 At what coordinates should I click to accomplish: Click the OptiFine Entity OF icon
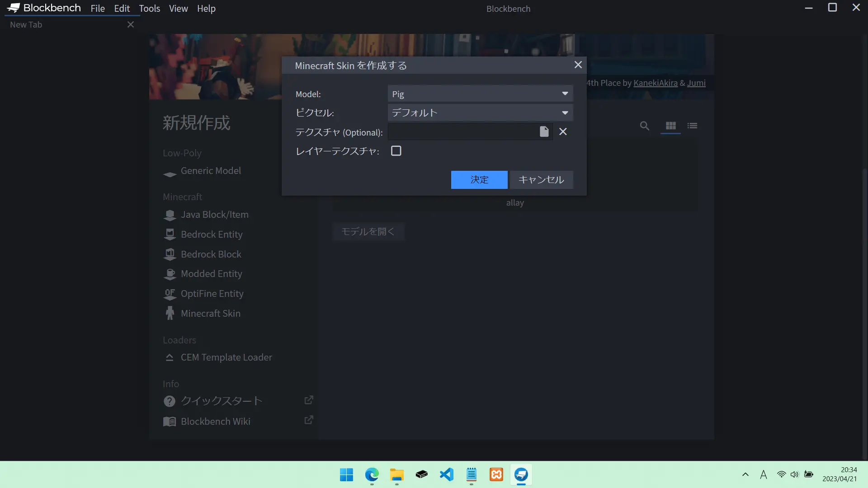coord(170,294)
